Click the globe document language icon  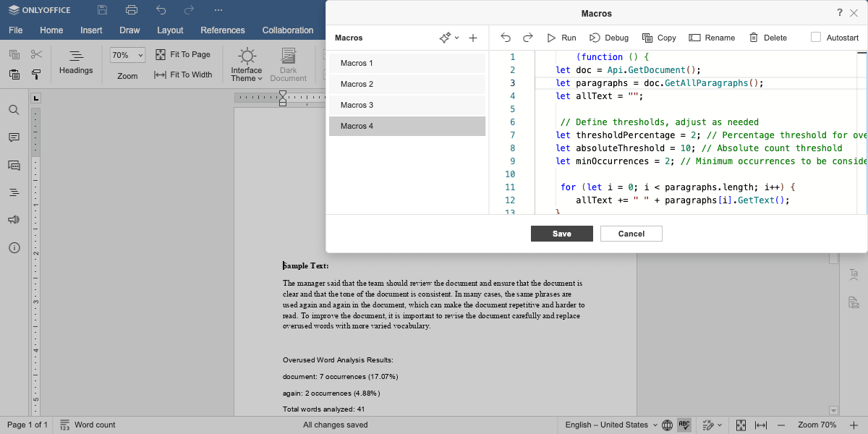[667, 425]
